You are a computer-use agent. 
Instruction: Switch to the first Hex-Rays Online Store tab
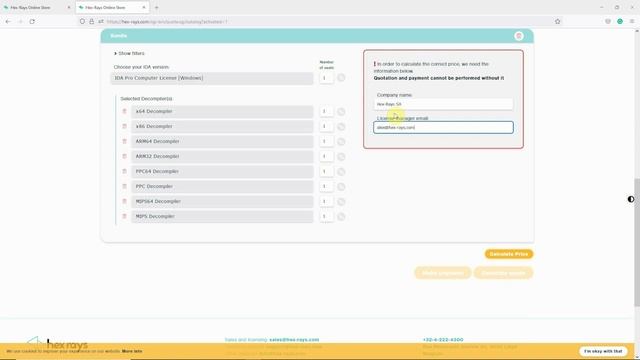coord(37,7)
